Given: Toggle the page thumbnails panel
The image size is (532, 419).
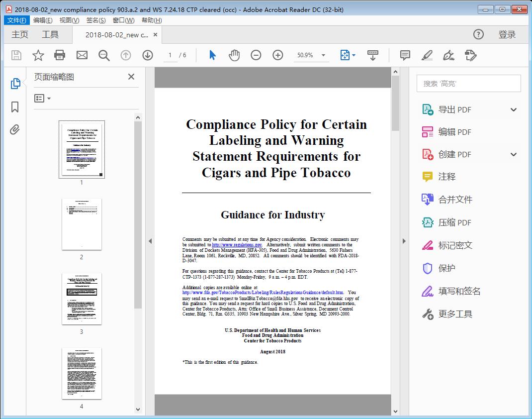Looking at the screenshot, I should click(15, 84).
